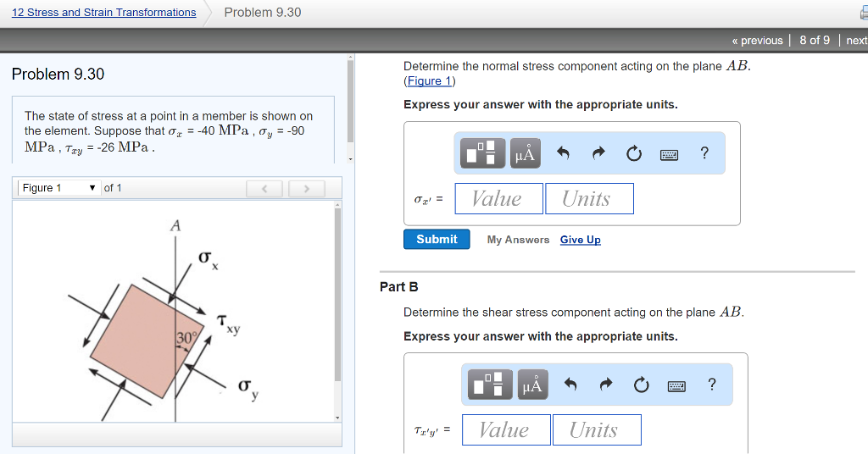Open the Figure 1 dropdown selector
Viewport: 868px width, 454px height.
click(58, 188)
